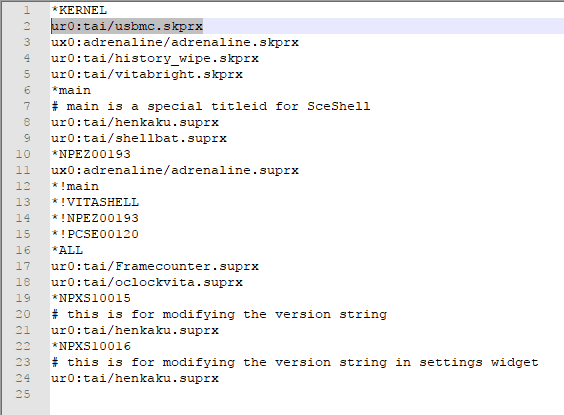Place cursor on the *KERNEL header line
The image size is (564, 415).
click(79, 10)
